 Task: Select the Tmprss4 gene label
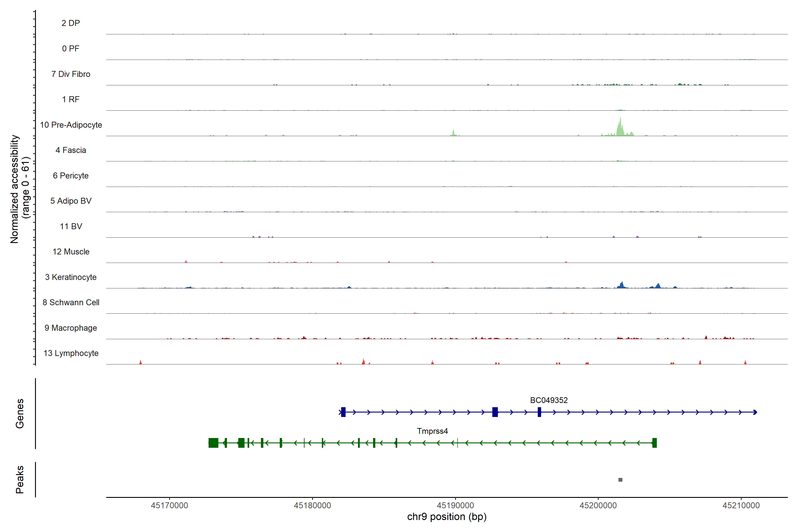click(432, 431)
